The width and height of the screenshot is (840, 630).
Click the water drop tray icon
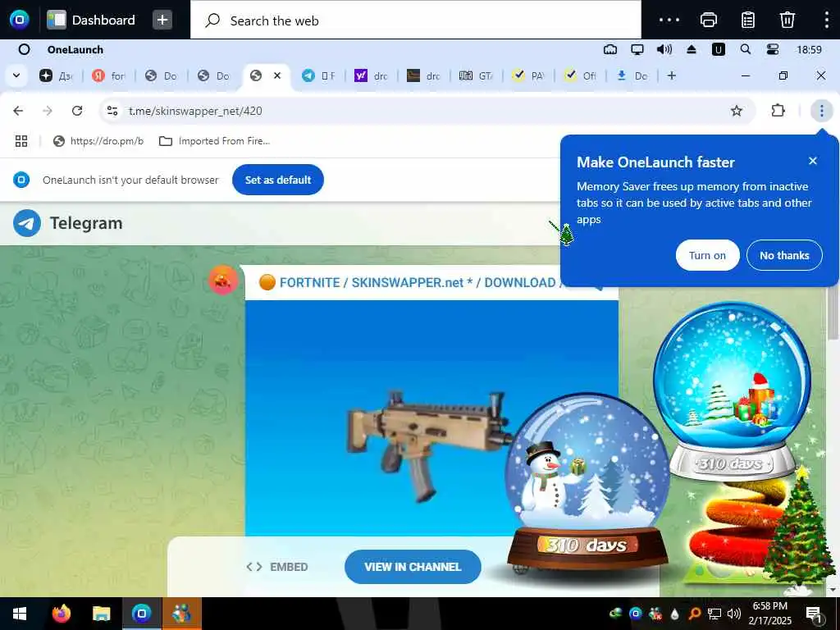click(x=674, y=614)
